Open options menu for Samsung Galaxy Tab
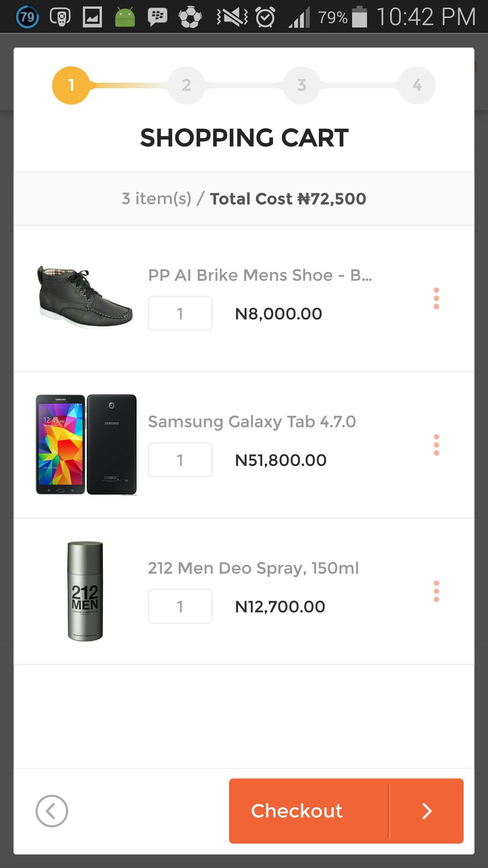Viewport: 488px width, 868px height. (x=436, y=445)
